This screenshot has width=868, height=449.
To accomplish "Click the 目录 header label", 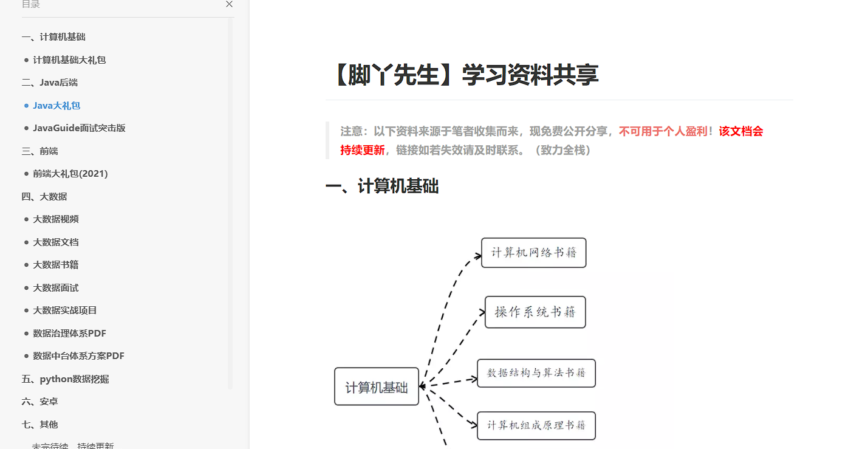I will tap(31, 4).
